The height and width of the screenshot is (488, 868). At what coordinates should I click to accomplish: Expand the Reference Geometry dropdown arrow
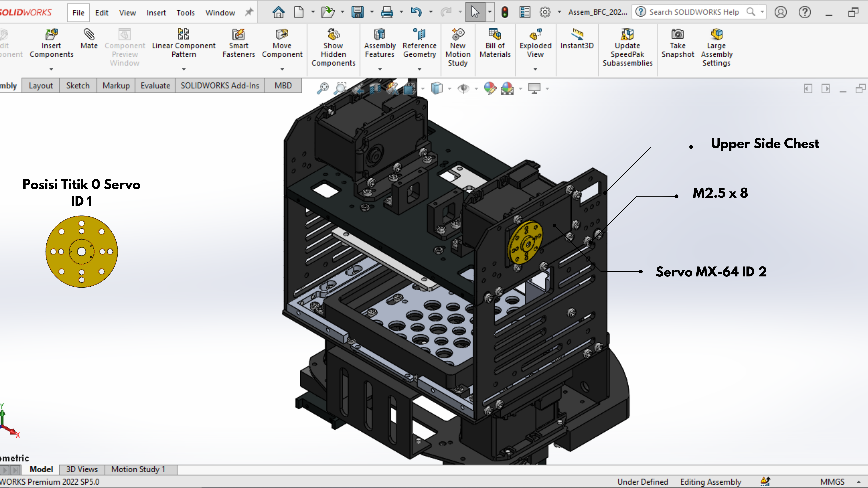point(420,69)
